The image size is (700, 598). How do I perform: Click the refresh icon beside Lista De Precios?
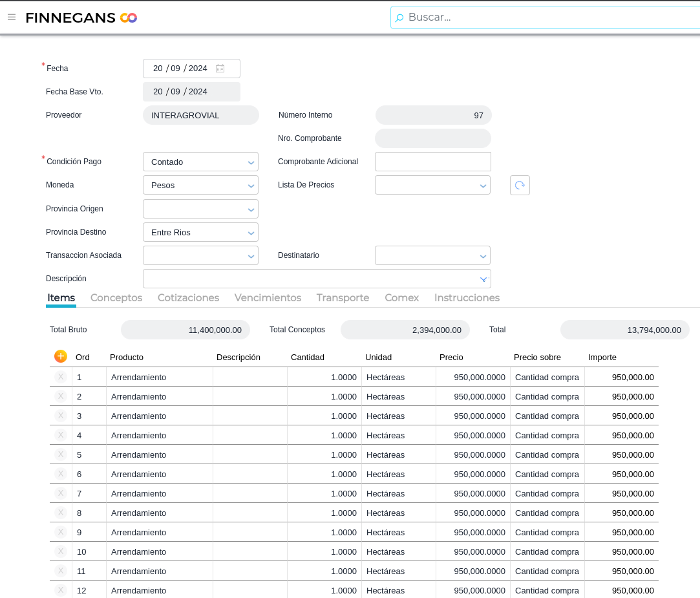click(x=520, y=185)
